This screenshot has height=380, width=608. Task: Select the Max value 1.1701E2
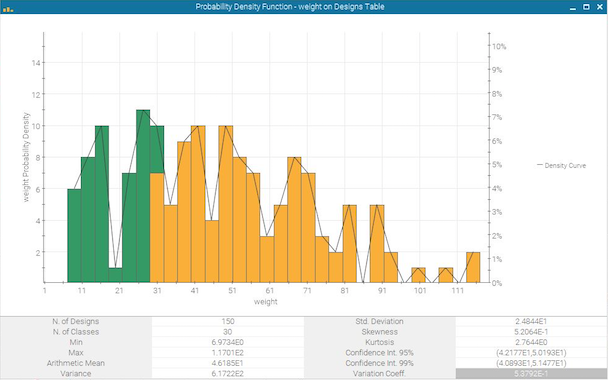(228, 353)
